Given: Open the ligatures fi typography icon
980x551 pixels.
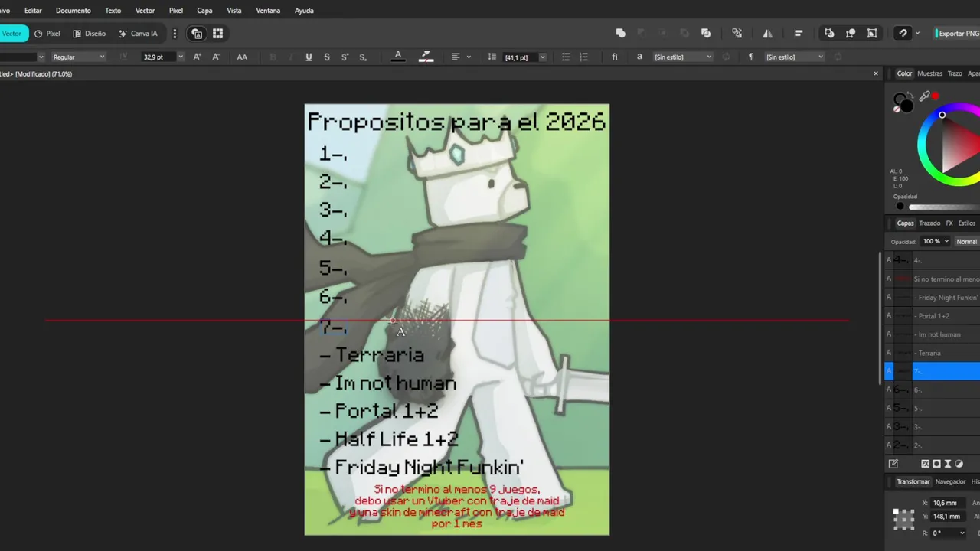Looking at the screenshot, I should (x=614, y=57).
